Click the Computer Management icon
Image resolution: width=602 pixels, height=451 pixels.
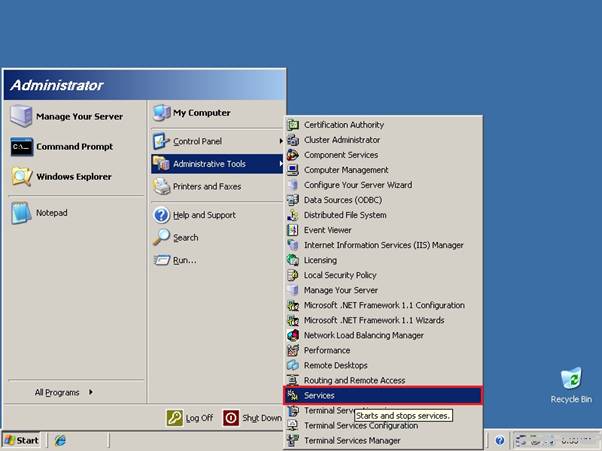[293, 170]
